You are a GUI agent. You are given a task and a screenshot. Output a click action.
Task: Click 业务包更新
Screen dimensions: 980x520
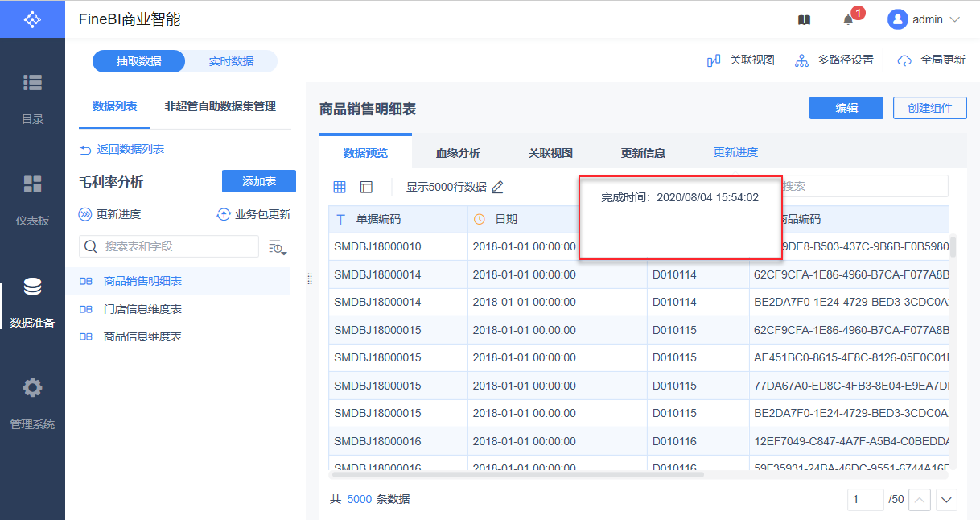pos(253,214)
